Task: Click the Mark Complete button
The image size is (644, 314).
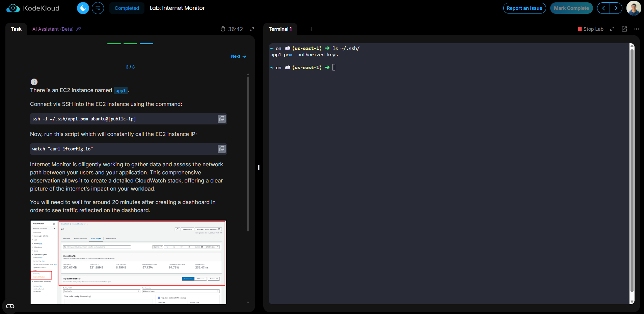Action: pyautogui.click(x=571, y=8)
